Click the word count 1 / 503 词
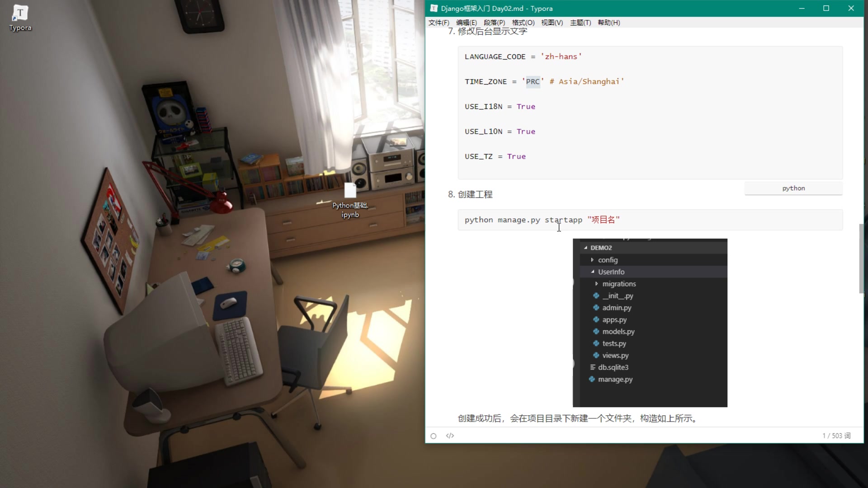This screenshot has width=868, height=488. point(836,436)
